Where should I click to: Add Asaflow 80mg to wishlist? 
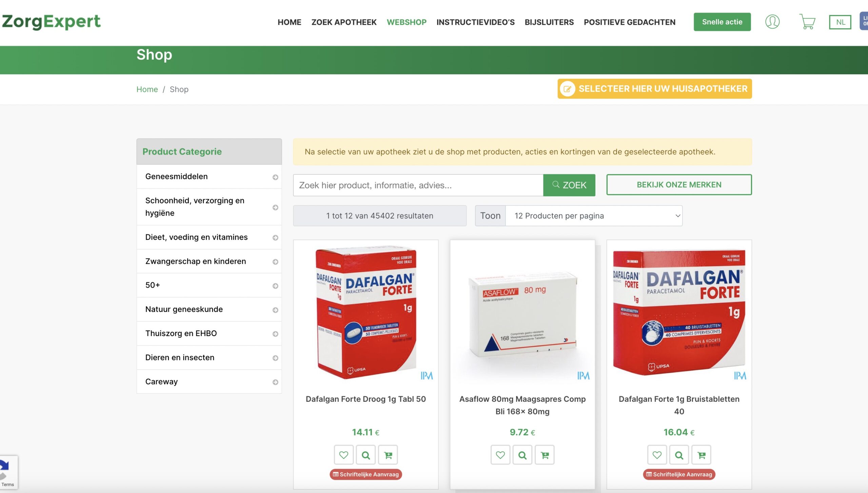coord(500,455)
